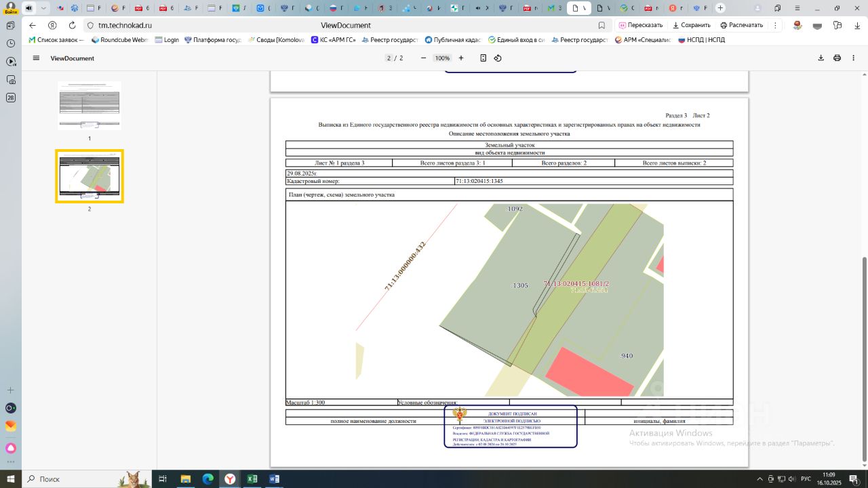The image size is (868, 488).
Task: Click the Войти profile login icon
Action: point(11,8)
